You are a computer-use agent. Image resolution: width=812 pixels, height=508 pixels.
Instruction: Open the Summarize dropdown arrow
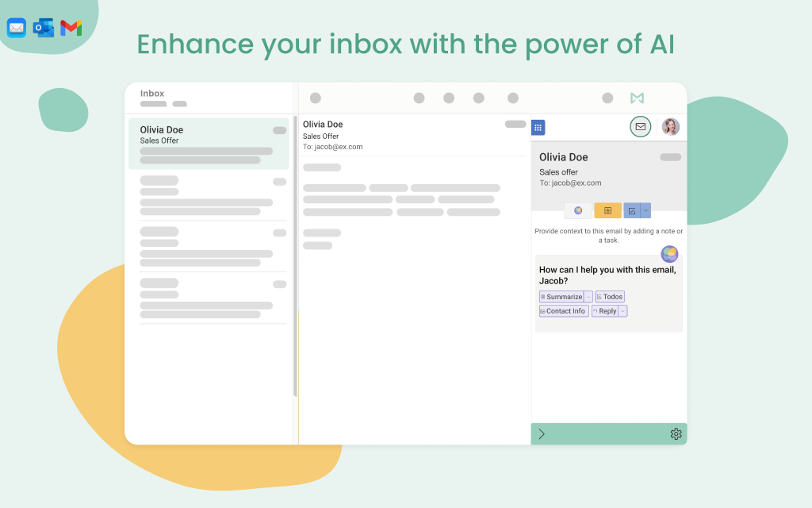[x=588, y=296]
